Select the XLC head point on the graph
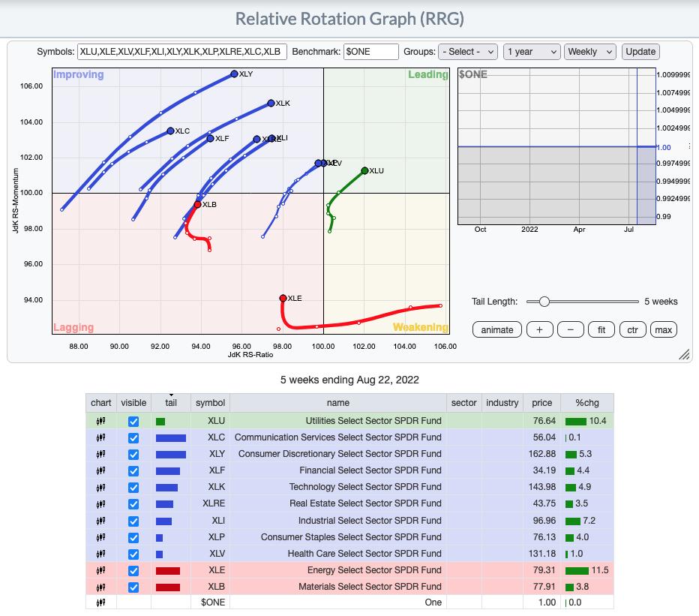Image resolution: width=699 pixels, height=616 pixels. pos(170,131)
